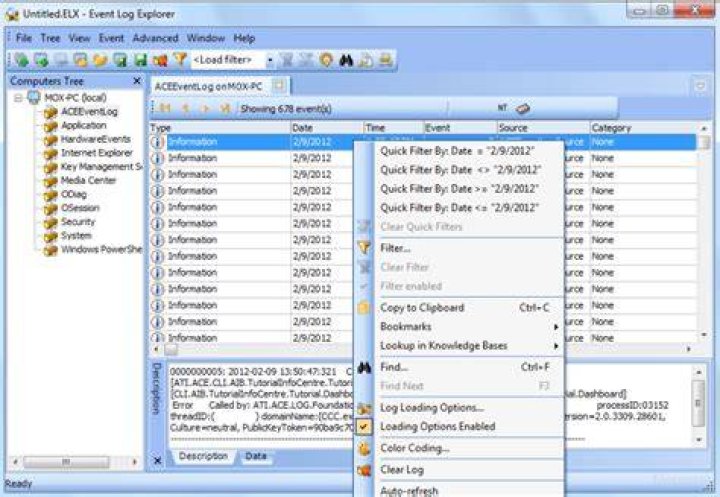The width and height of the screenshot is (720, 497).
Task: Open the Window menu
Action: tap(205, 38)
